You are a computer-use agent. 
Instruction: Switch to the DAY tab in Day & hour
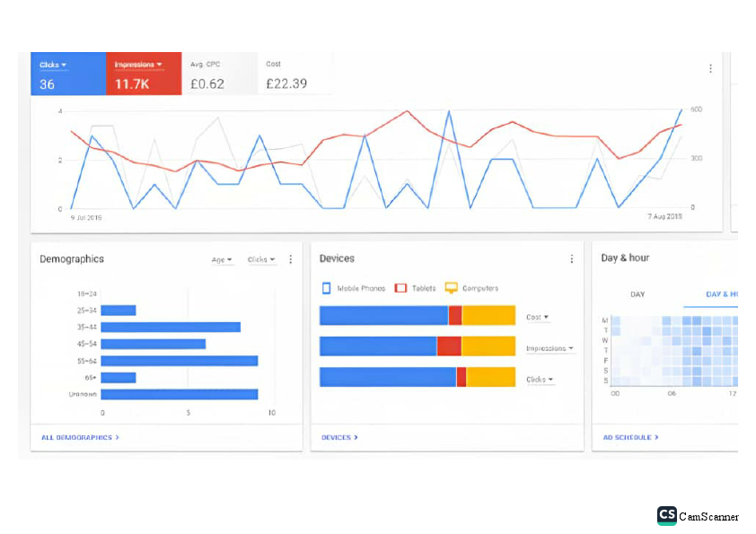(637, 293)
